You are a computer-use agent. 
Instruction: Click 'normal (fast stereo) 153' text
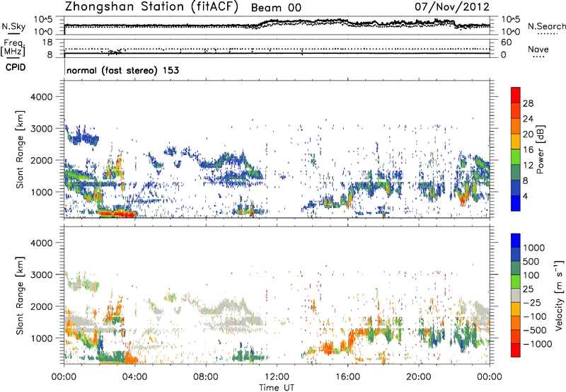tap(122, 70)
